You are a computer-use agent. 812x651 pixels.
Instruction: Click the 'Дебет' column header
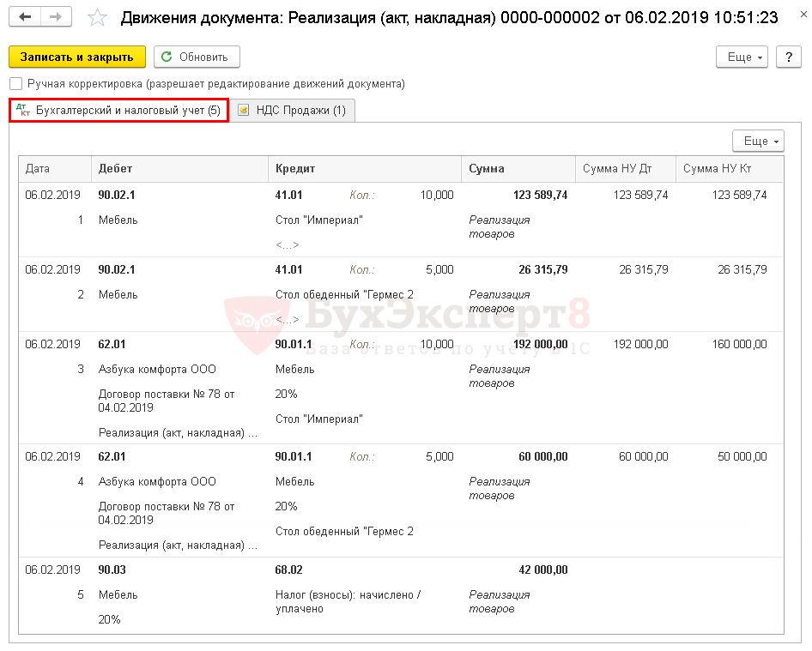tap(179, 169)
